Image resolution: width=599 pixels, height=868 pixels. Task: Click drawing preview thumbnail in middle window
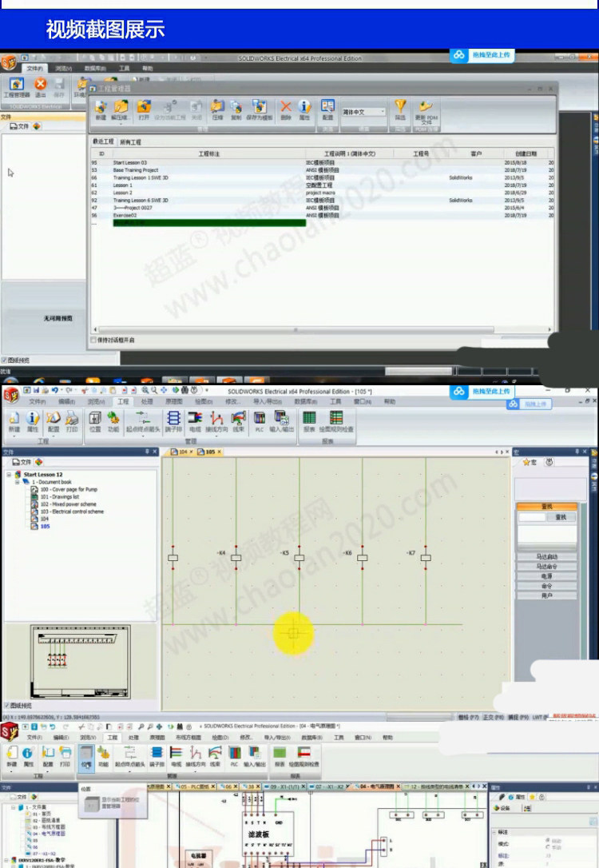tap(81, 662)
